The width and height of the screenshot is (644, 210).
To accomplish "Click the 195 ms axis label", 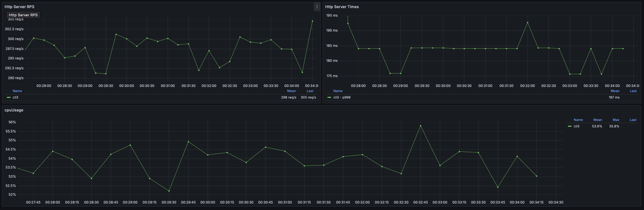I will point(332,16).
